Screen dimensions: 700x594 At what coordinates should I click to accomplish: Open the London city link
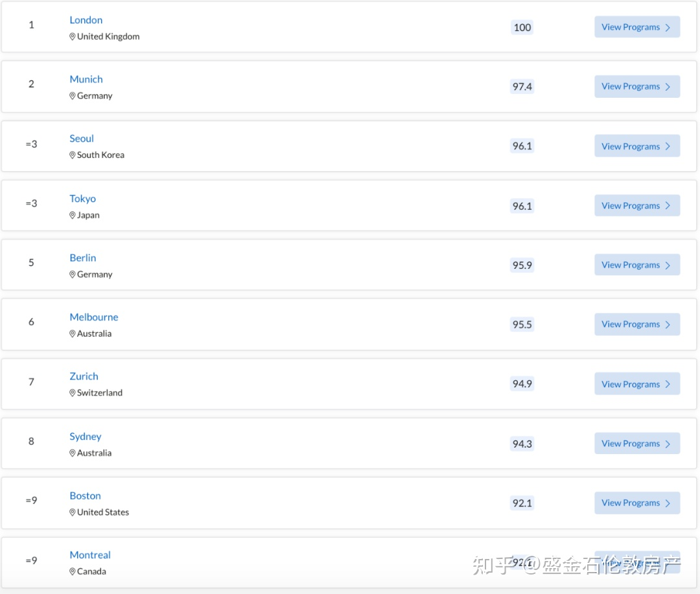pos(86,20)
